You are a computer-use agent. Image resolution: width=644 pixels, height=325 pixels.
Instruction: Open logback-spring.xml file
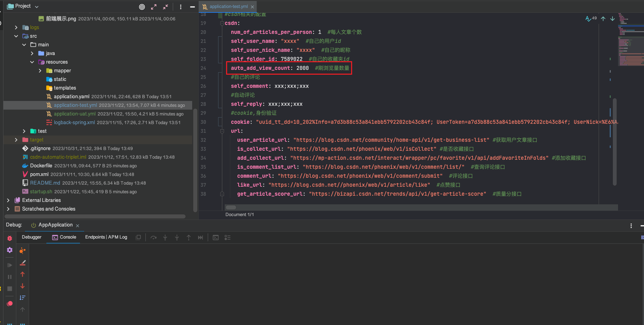(x=74, y=122)
